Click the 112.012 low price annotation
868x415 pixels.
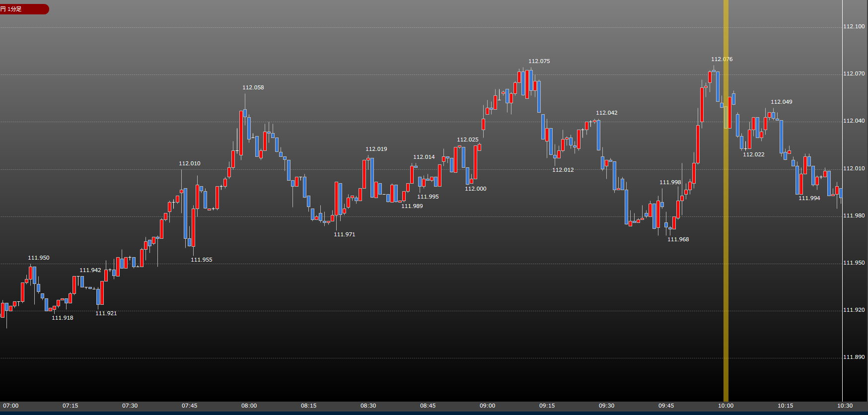point(563,170)
